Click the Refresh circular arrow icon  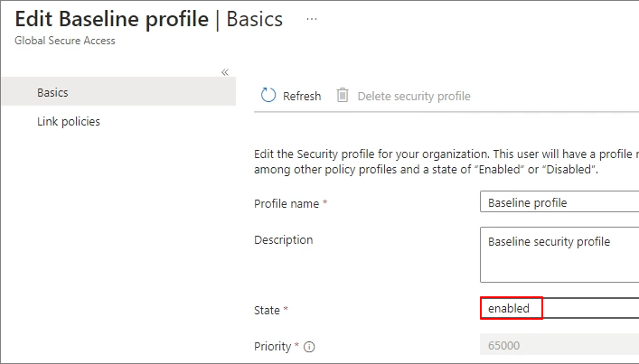pyautogui.click(x=268, y=95)
